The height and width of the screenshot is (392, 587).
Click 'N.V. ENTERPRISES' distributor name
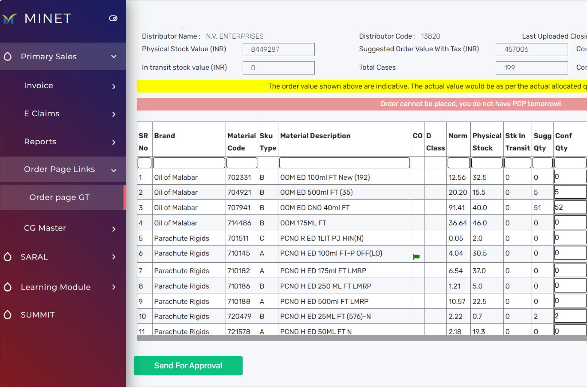tap(235, 36)
